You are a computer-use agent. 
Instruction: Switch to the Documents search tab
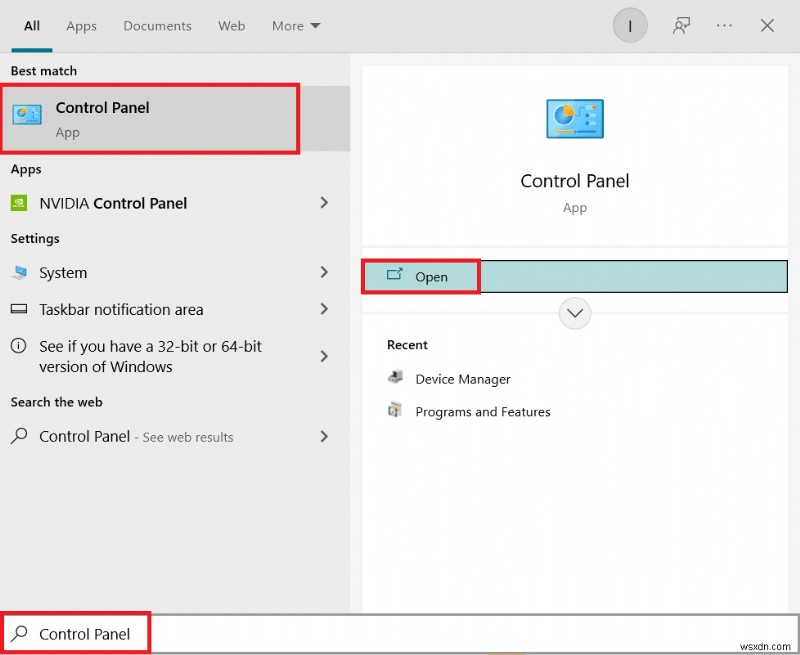pos(157,26)
